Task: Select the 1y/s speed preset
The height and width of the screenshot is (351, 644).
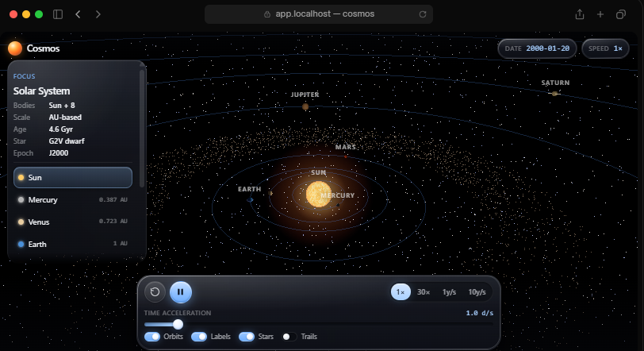Action: click(x=450, y=291)
